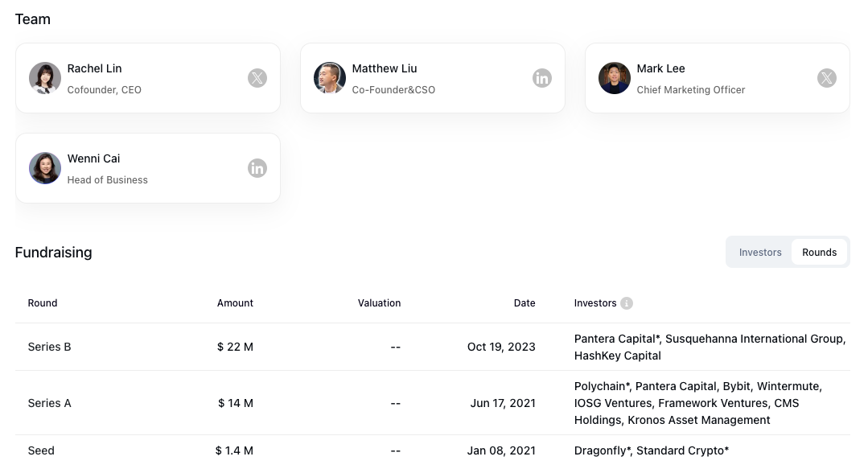868x473 pixels.
Task: Click the Investors info icon
Action: pos(627,303)
